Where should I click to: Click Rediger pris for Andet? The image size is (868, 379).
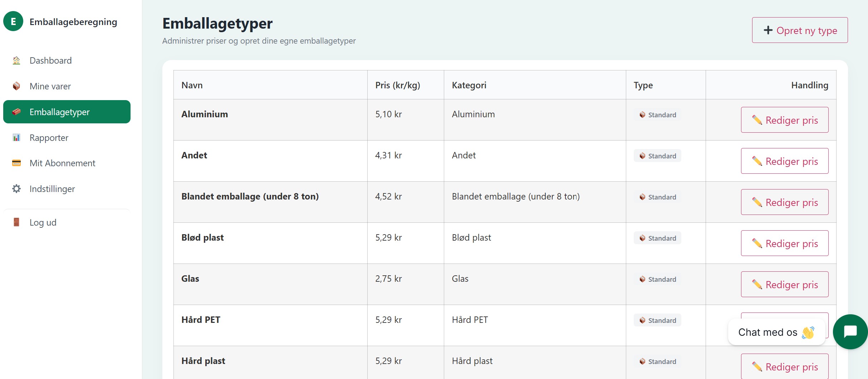coord(784,161)
